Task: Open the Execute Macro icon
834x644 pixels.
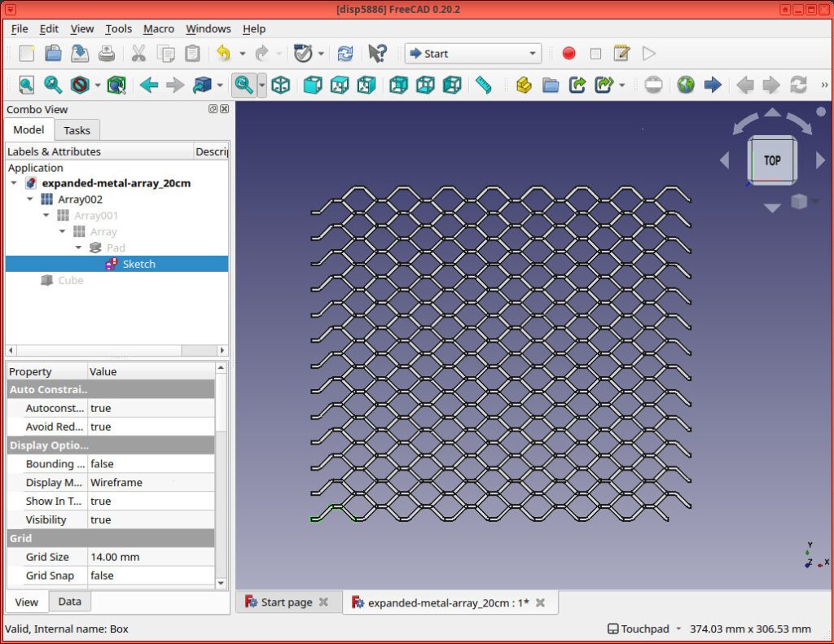Action: click(648, 53)
